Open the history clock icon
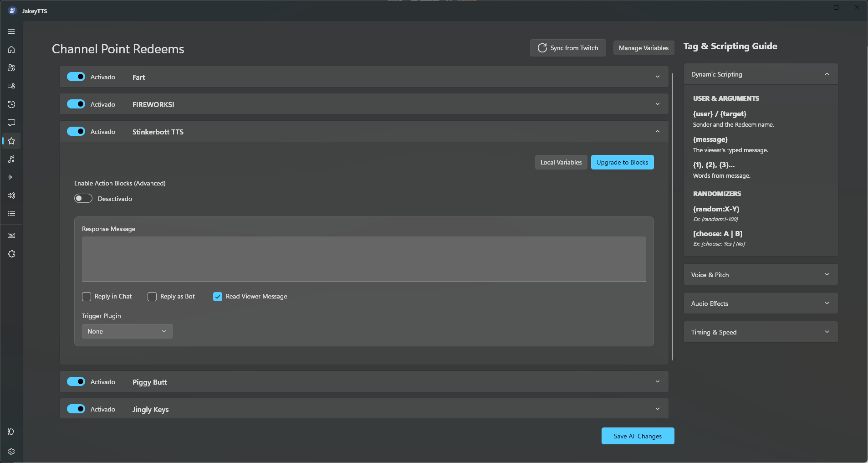 point(11,104)
